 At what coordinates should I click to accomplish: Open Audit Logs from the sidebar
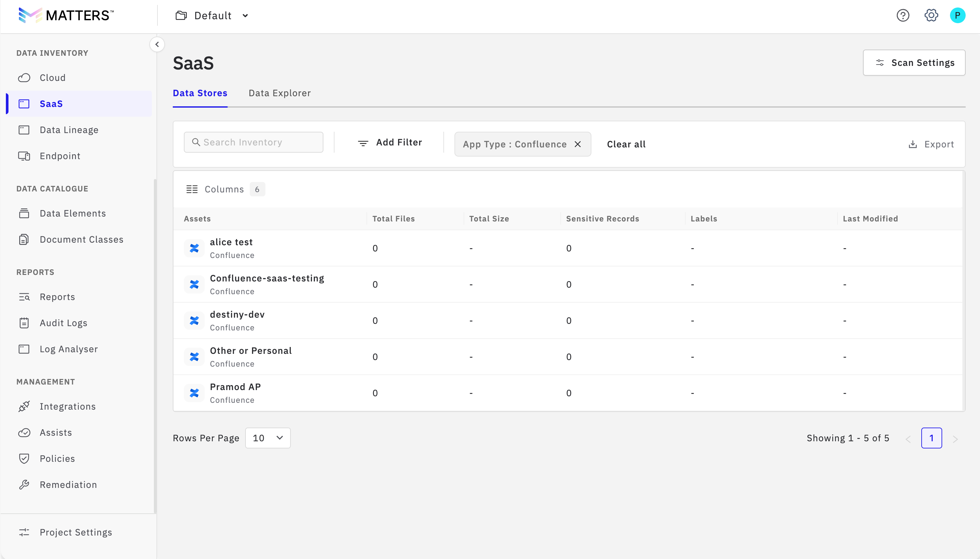tap(80, 323)
